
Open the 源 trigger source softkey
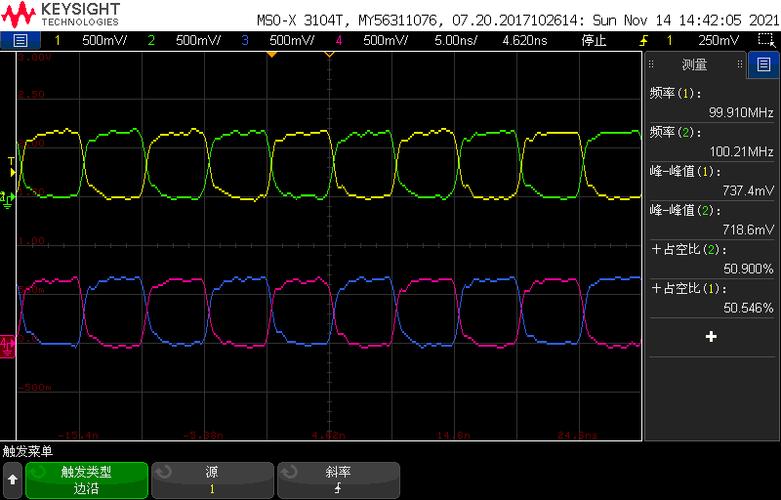[212, 480]
